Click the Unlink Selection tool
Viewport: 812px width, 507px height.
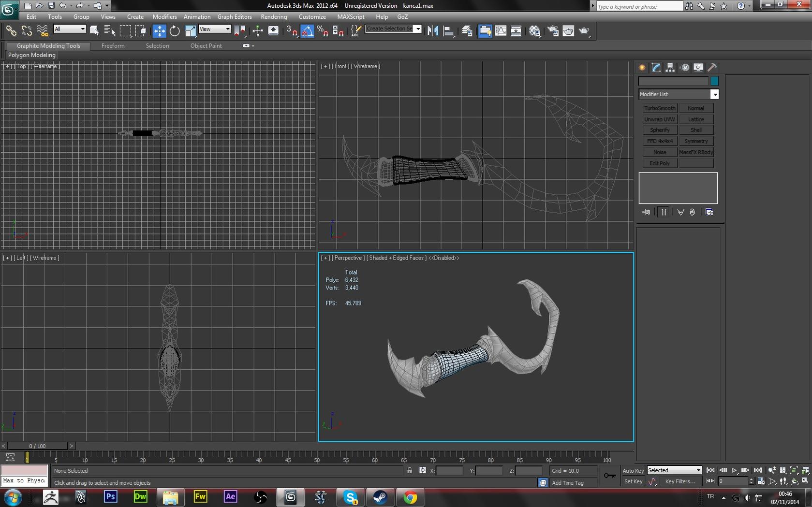pyautogui.click(x=27, y=31)
